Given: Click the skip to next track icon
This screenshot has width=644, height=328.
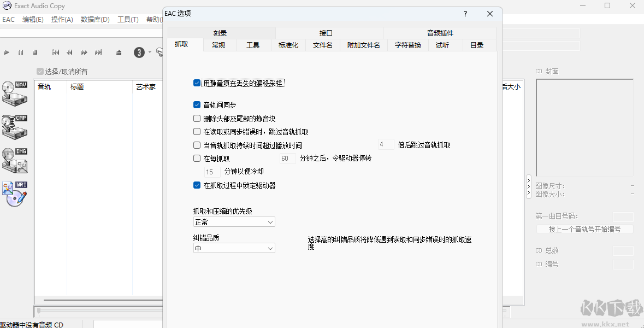Looking at the screenshot, I should coord(98,52).
